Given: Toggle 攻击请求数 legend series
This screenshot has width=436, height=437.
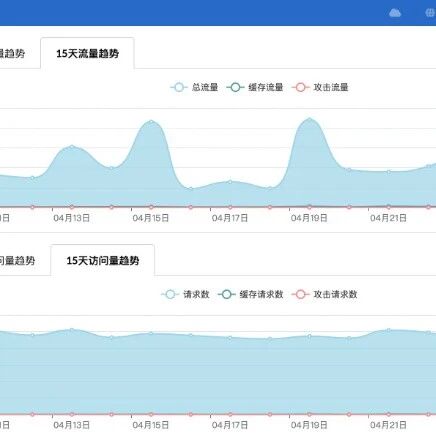Looking at the screenshot, I should 325,294.
